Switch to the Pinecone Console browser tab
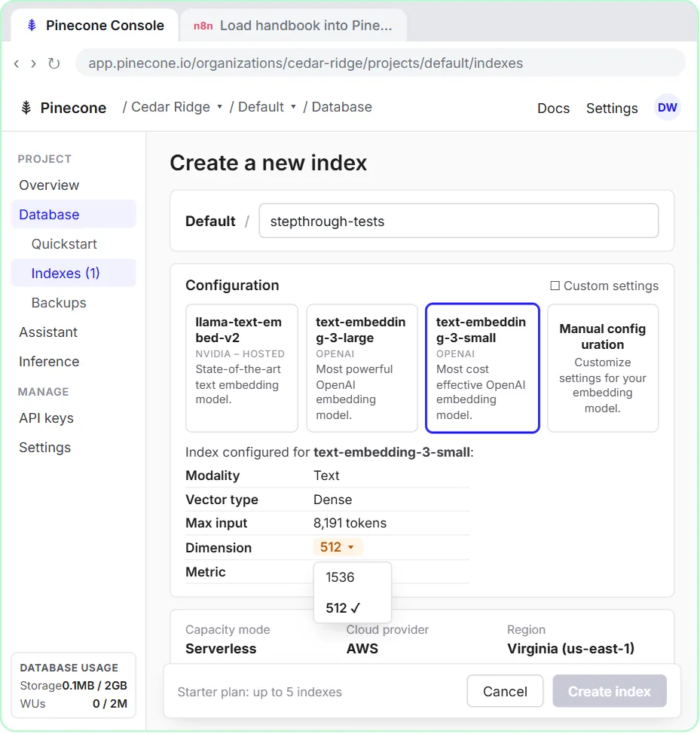The height and width of the screenshot is (734, 700). 95,26
